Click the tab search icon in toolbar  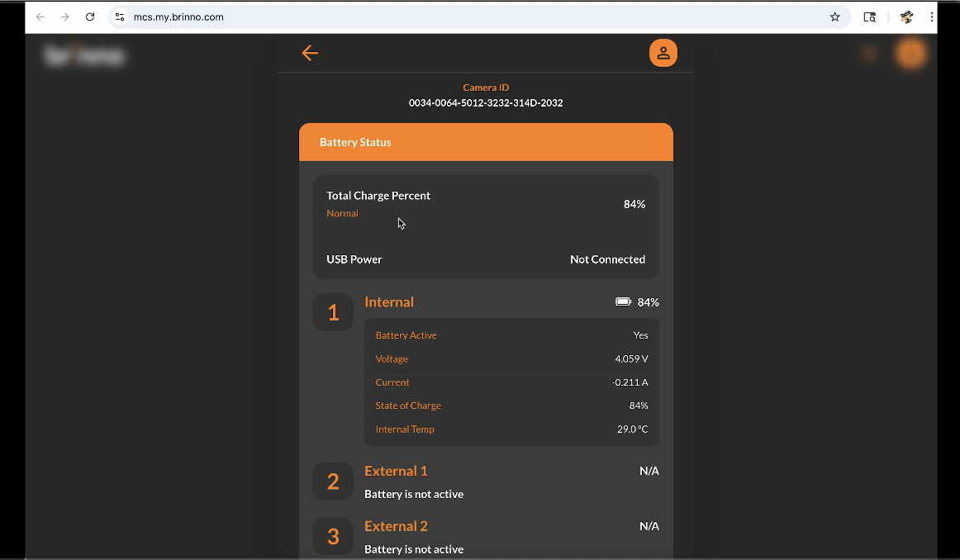point(869,17)
